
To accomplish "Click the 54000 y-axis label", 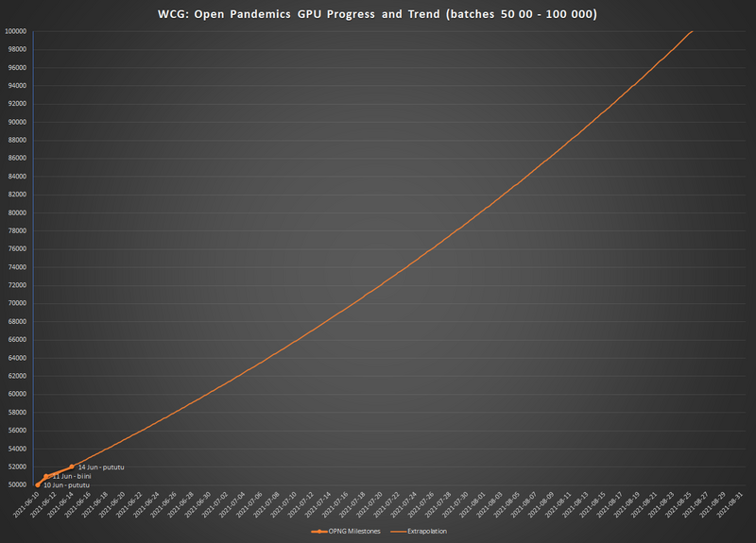I will click(x=17, y=450).
